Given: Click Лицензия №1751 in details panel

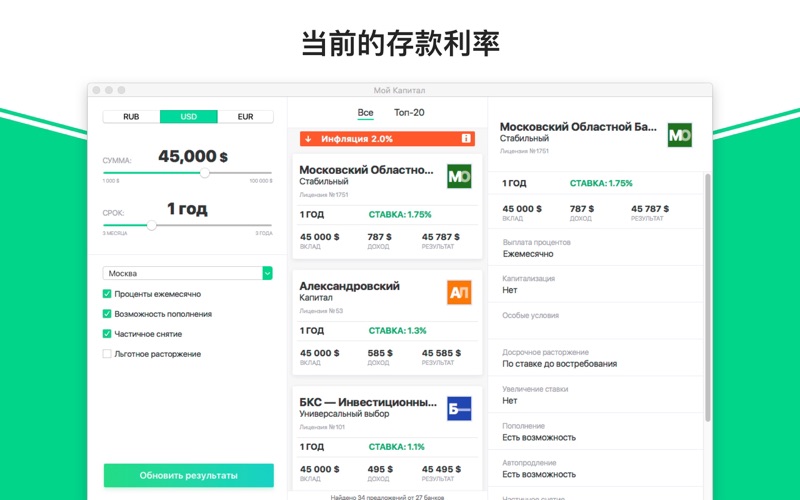Looking at the screenshot, I should pos(524,151).
